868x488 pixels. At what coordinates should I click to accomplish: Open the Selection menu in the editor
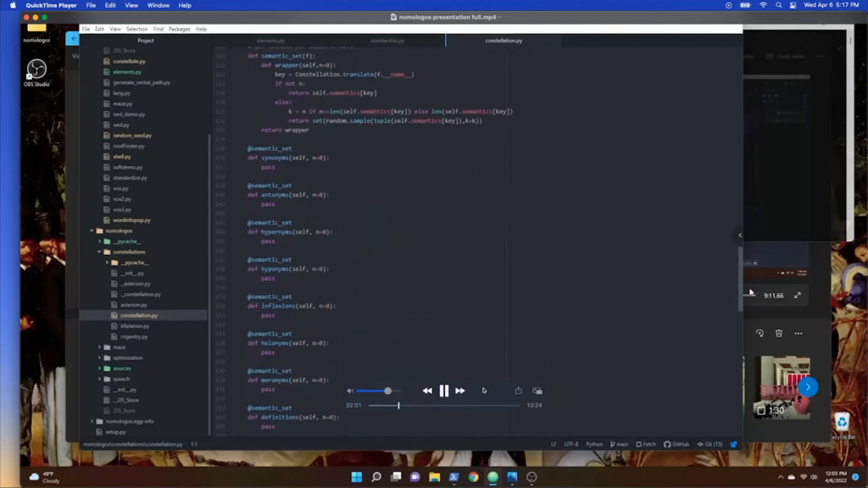tap(136, 30)
